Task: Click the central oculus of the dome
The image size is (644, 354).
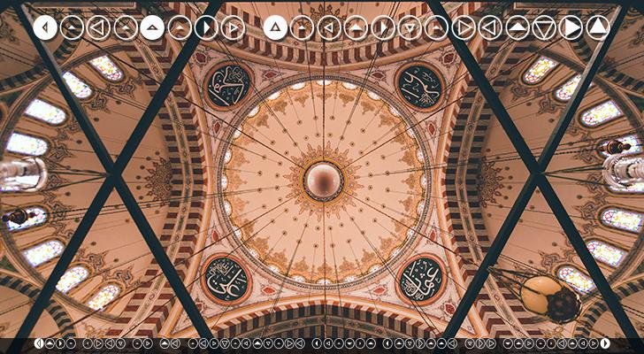Action: coord(324,181)
